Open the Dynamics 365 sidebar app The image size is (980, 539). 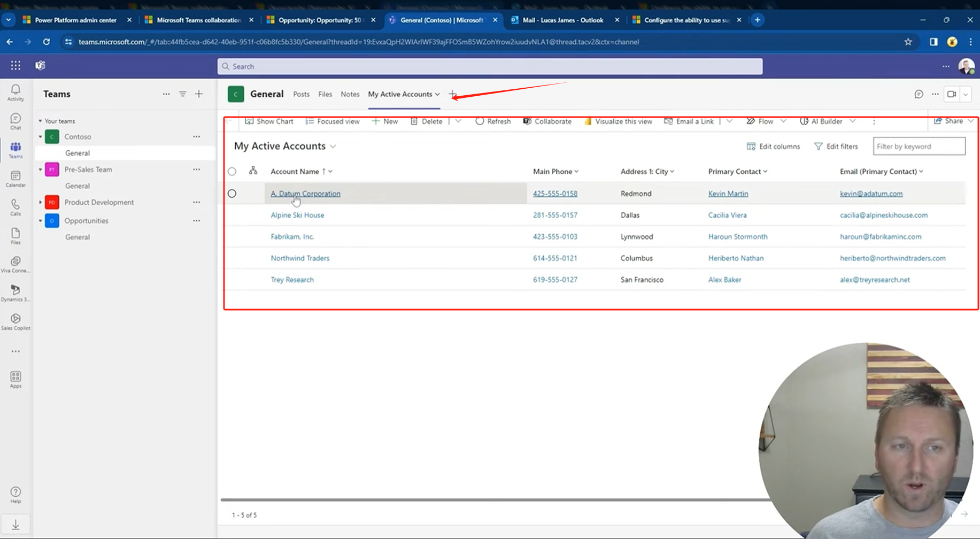[16, 293]
